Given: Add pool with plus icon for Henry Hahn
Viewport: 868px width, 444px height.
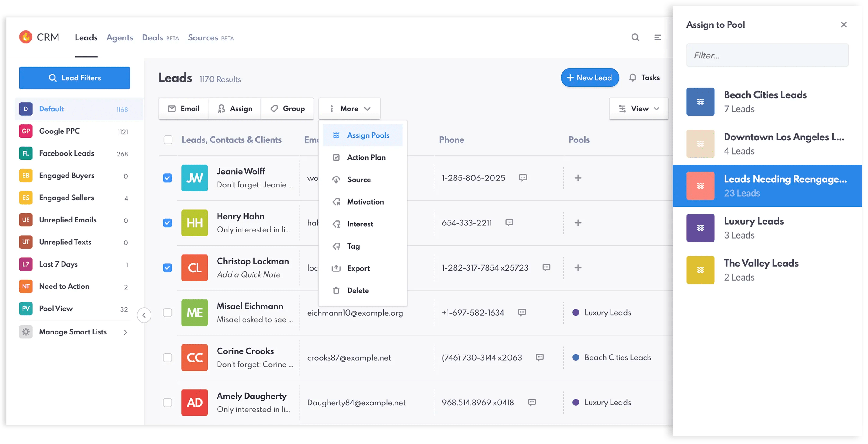Looking at the screenshot, I should point(578,223).
